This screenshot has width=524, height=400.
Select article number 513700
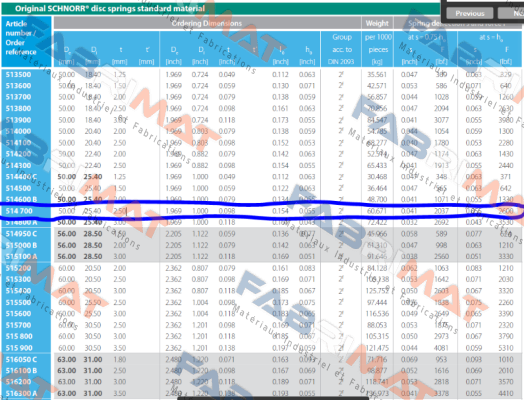tap(18, 97)
